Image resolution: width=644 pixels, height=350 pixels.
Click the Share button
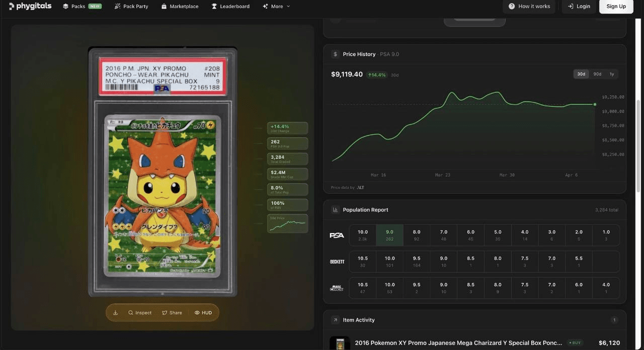coord(172,313)
